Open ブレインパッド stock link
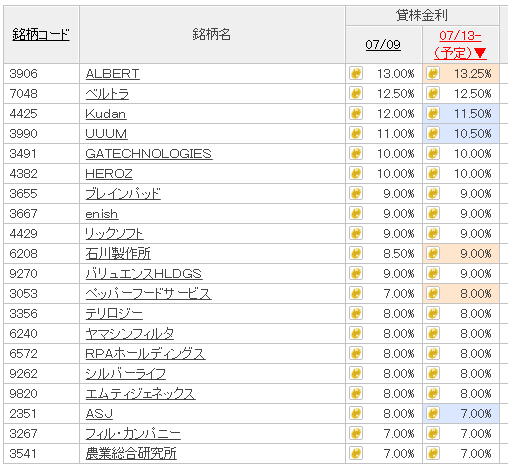This screenshot has height=468, width=508. (x=123, y=194)
